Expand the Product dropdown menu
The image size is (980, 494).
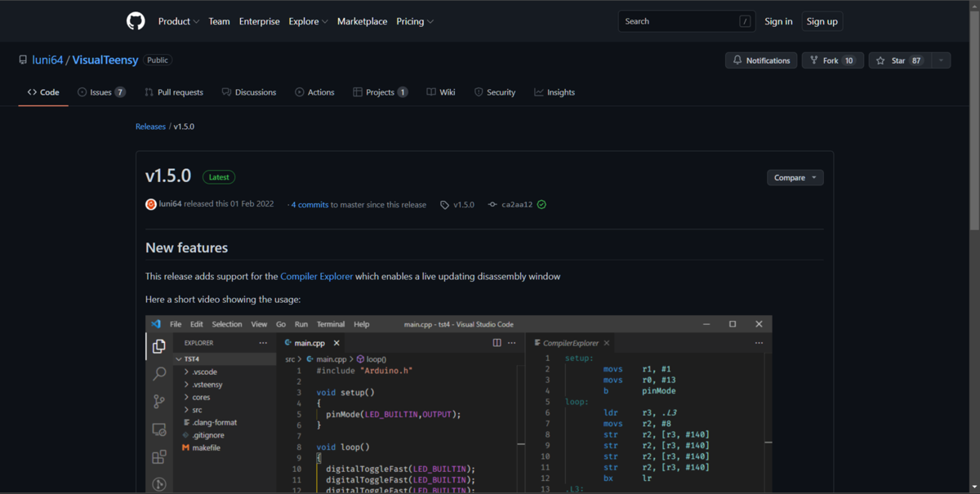[178, 21]
